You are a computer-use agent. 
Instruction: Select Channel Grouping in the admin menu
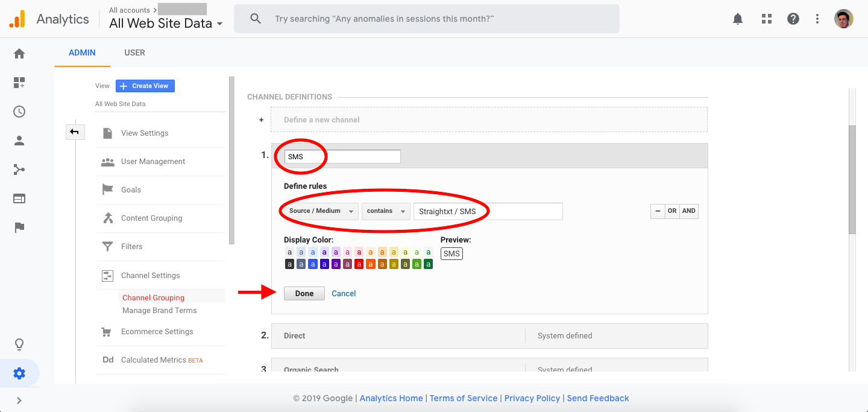pos(153,297)
